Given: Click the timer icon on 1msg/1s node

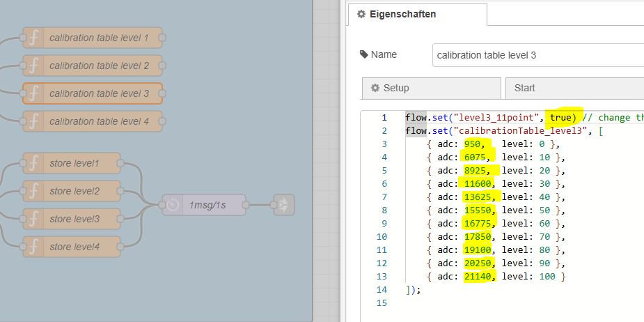Looking at the screenshot, I should coord(173,205).
